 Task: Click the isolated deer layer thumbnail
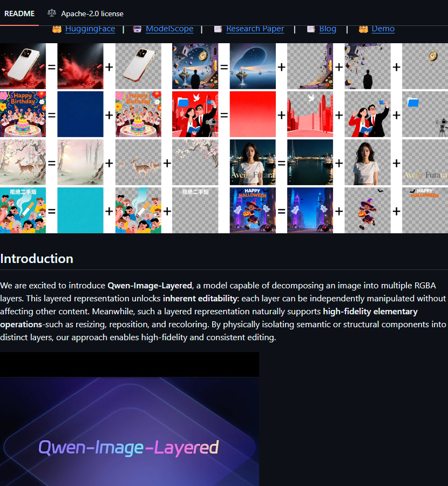coord(138,162)
